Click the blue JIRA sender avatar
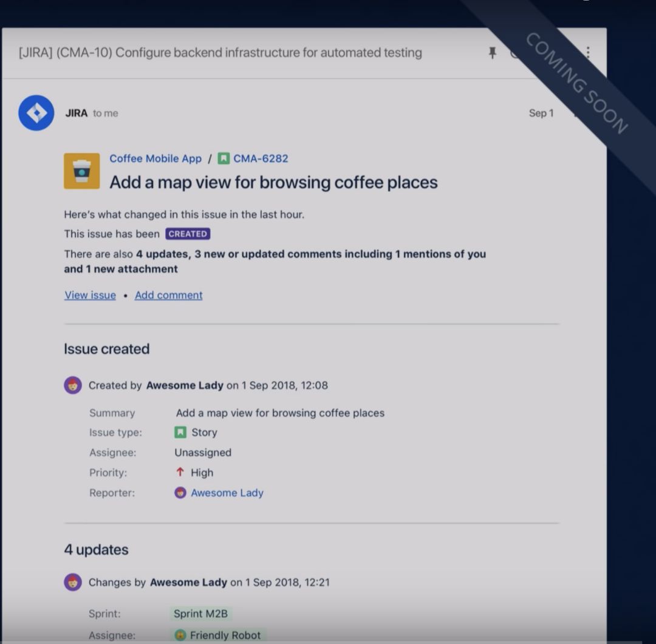This screenshot has height=644, width=656. click(x=36, y=113)
